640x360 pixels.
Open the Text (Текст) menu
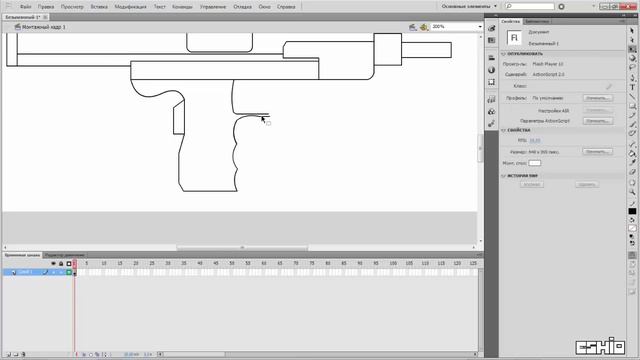pyautogui.click(x=160, y=7)
